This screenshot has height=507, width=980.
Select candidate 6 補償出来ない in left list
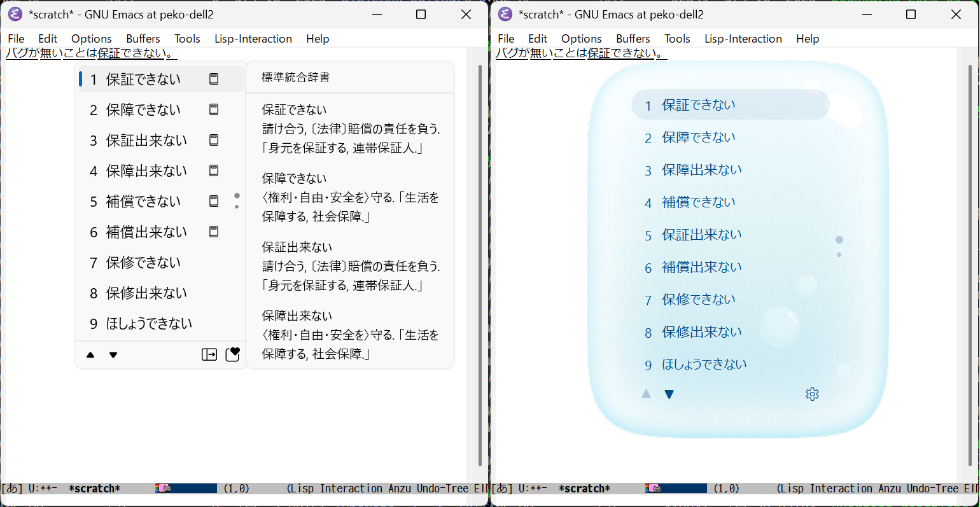[x=161, y=232]
